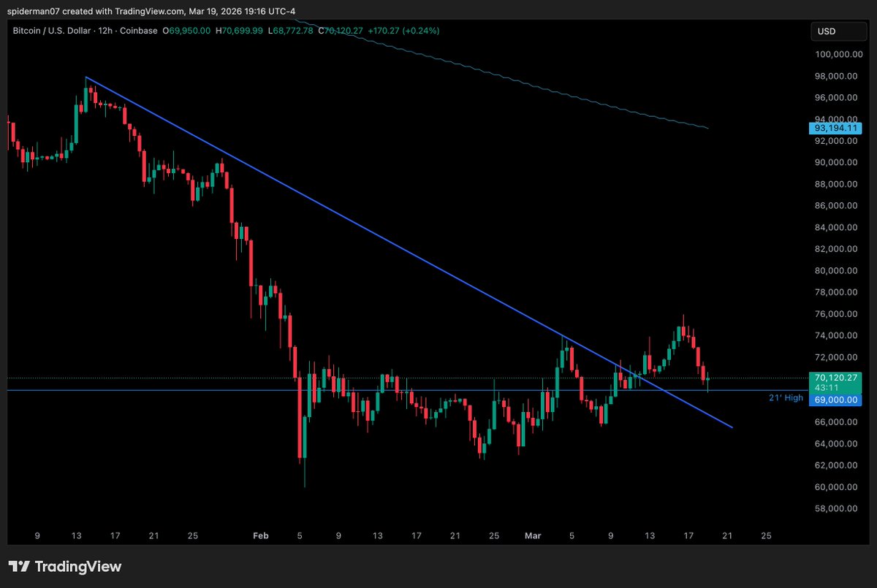Screen dimensions: 877x588
Task: Click the 84,000.00 price axis label
Action: coord(837,227)
